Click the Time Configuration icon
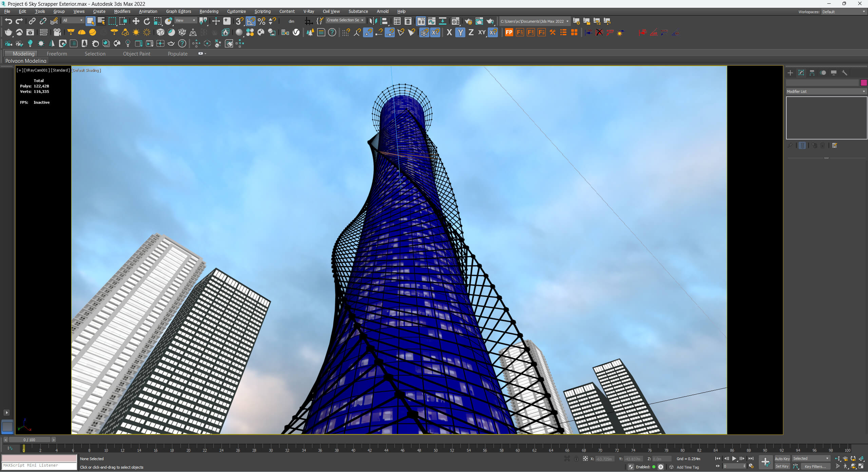The height and width of the screenshot is (472, 868). pyautogui.click(x=751, y=466)
